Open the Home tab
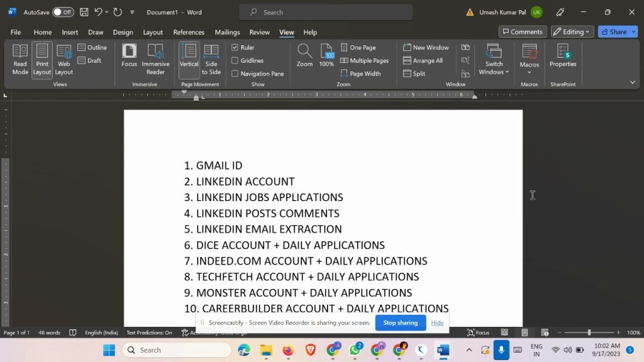This screenshot has width=644, height=362. pyautogui.click(x=43, y=32)
